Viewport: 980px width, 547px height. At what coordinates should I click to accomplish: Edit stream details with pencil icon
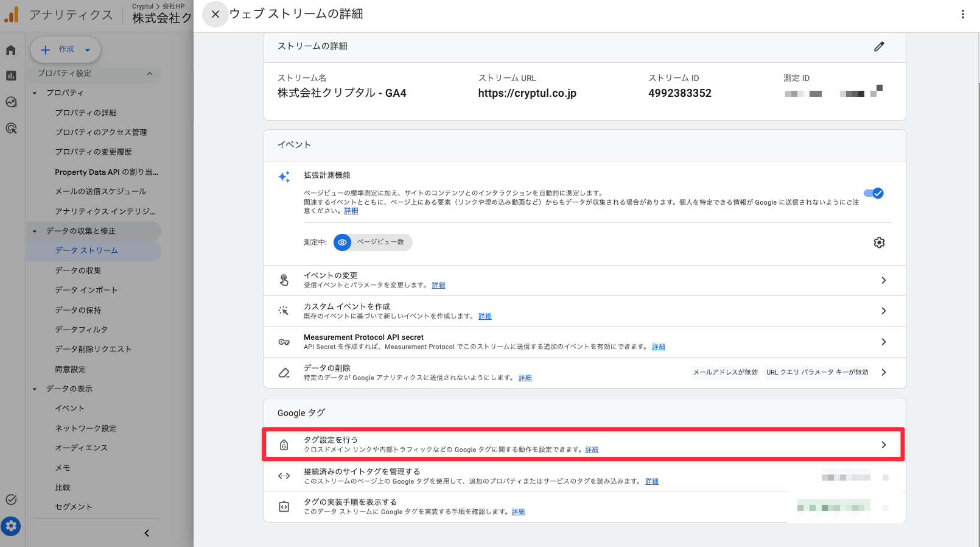coord(879,46)
